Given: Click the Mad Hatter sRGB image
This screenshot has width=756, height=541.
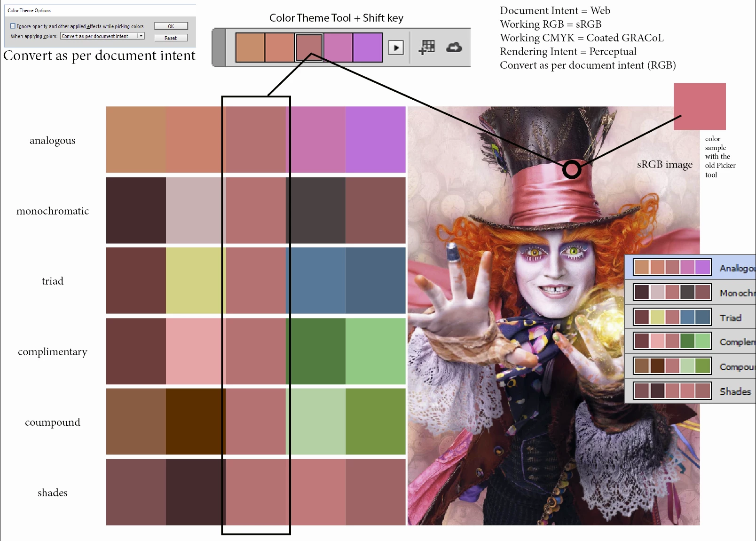Looking at the screenshot, I should tap(553, 316).
